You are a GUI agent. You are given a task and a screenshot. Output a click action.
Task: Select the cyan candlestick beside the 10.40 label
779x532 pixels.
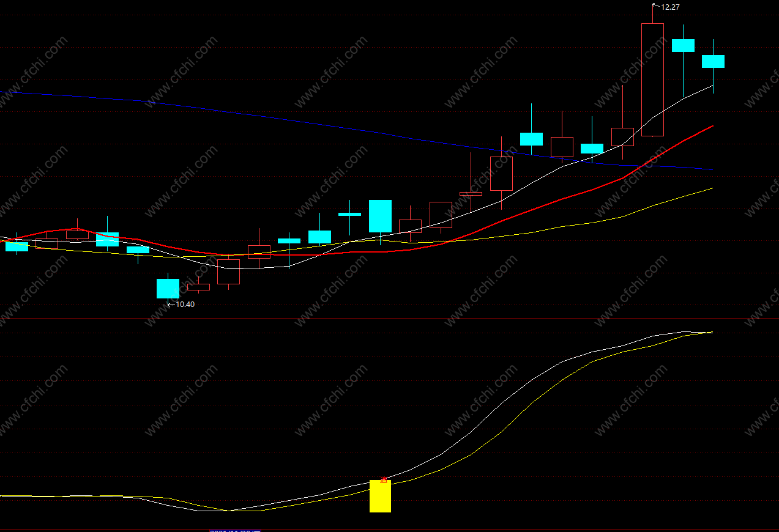168,289
